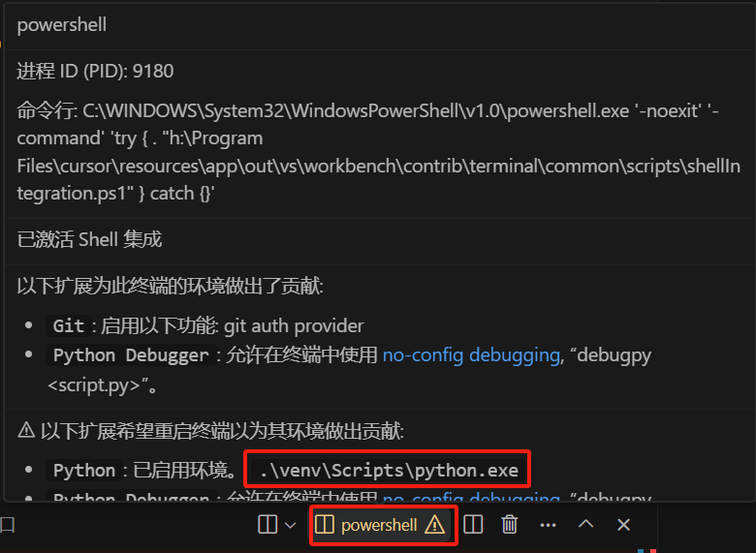Open the more actions ellipsis menu
756x553 pixels.
click(549, 525)
